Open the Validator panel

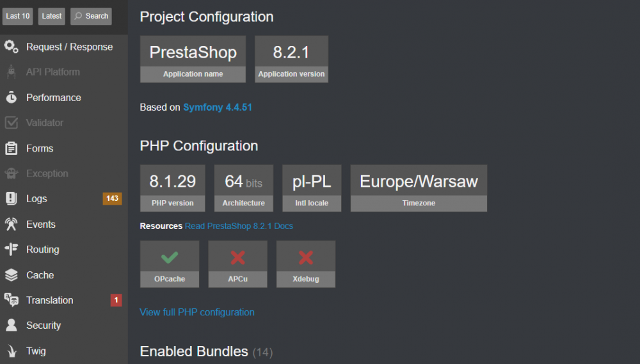pos(63,123)
